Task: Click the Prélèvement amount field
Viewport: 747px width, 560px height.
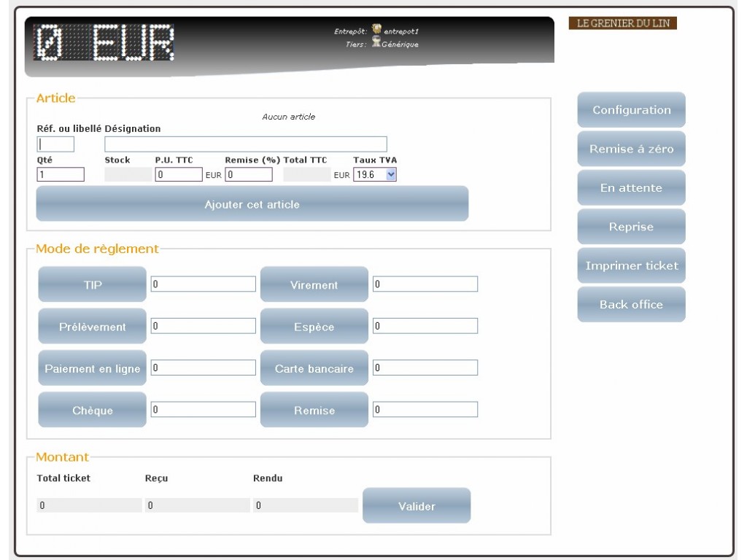Action: click(204, 326)
